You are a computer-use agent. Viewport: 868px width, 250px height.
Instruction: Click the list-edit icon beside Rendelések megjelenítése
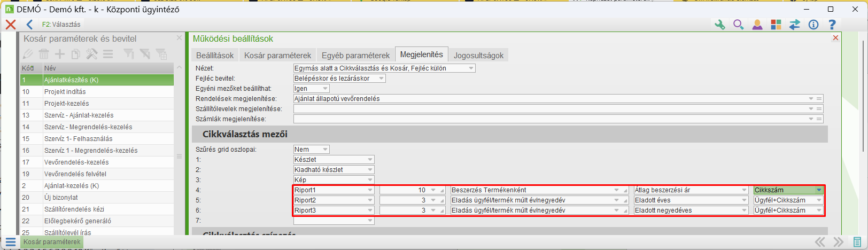click(819, 99)
